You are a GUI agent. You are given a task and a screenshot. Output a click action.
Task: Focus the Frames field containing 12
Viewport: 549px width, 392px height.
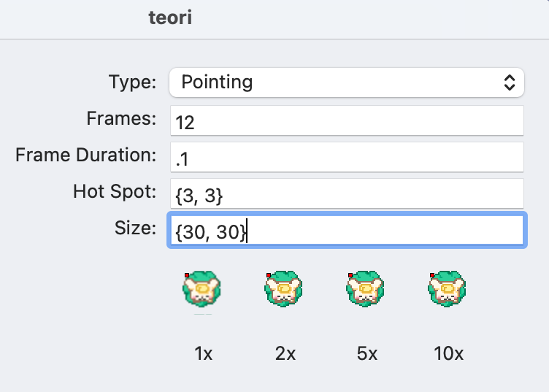[x=347, y=120]
